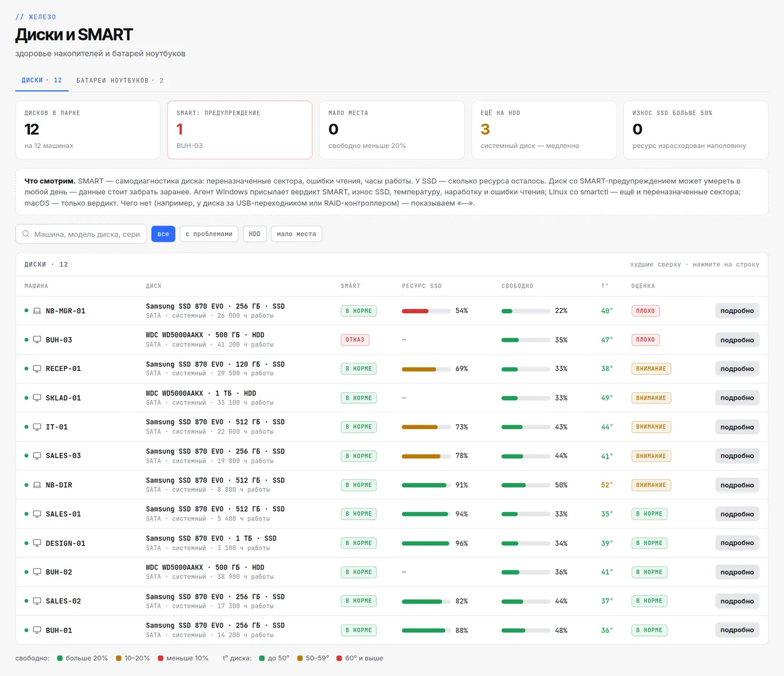Click the «SMART: предупреждение» summary card
Viewport: 784px width, 676px height.
pos(240,130)
